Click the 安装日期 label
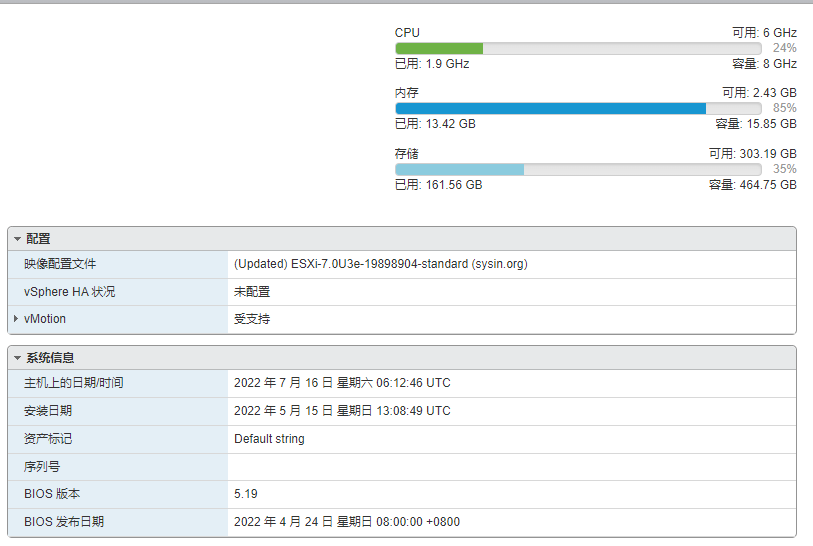The image size is (813, 546). point(48,411)
